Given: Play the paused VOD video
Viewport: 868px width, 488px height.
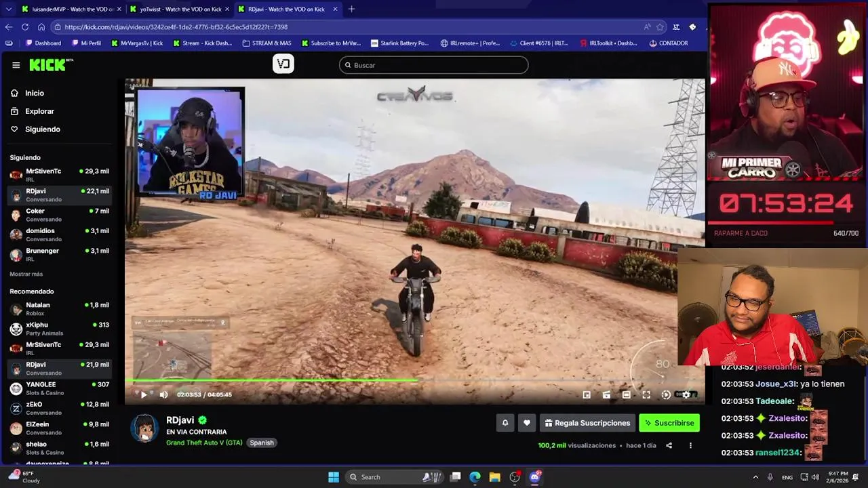Looking at the screenshot, I should click(x=144, y=394).
